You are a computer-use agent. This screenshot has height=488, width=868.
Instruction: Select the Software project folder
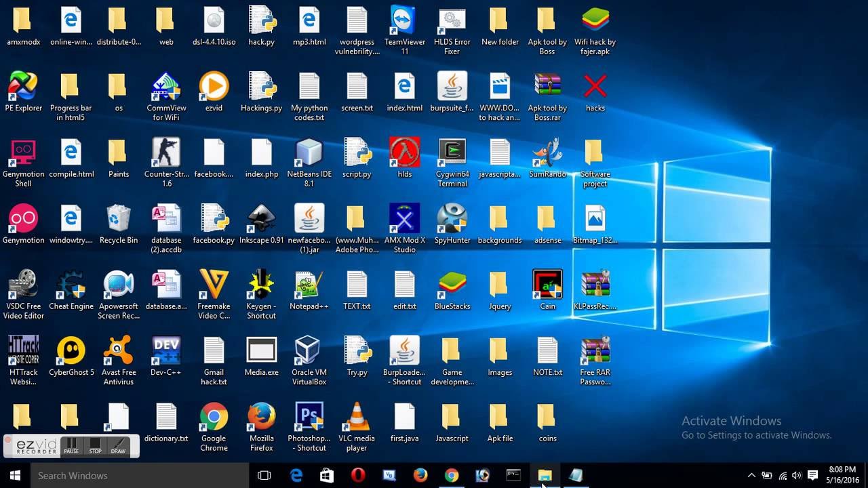[595, 163]
